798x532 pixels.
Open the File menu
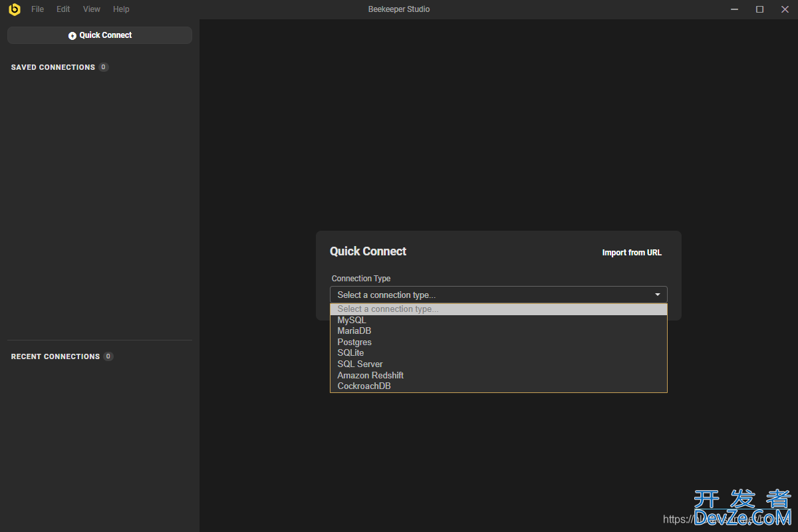37,9
